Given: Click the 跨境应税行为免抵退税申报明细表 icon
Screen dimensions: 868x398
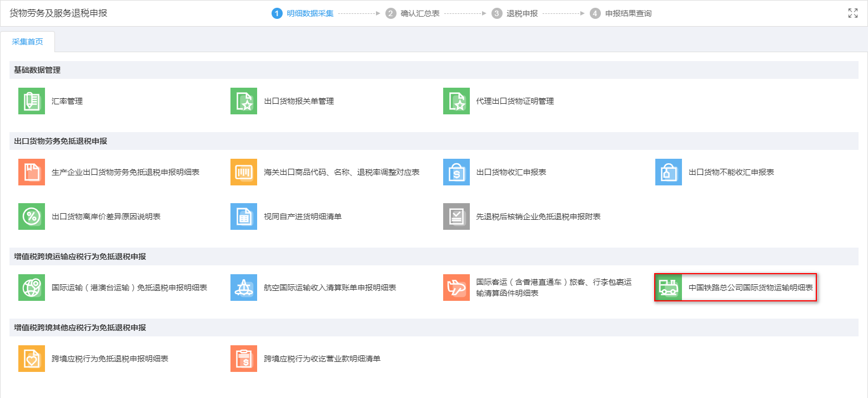Looking at the screenshot, I should pos(32,359).
